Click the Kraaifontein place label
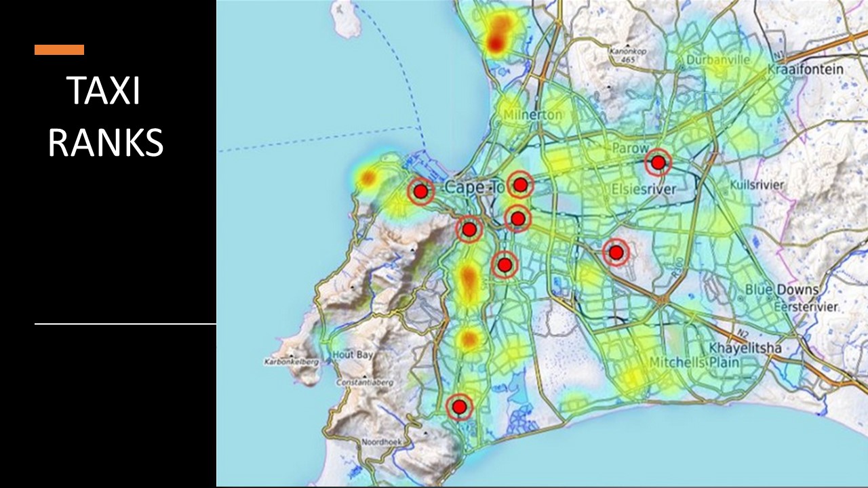The height and width of the screenshot is (488, 868). tap(806, 69)
